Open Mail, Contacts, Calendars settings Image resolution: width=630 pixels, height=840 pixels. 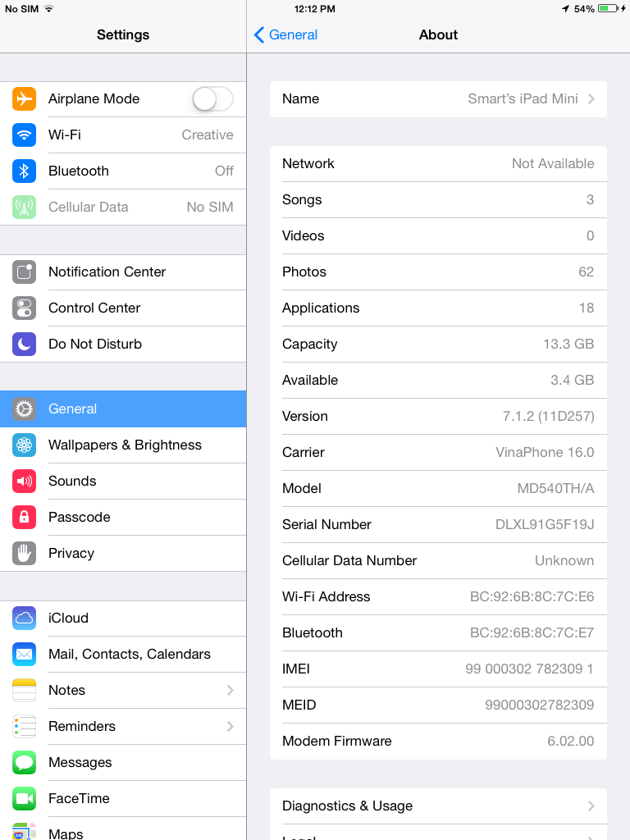(x=123, y=654)
